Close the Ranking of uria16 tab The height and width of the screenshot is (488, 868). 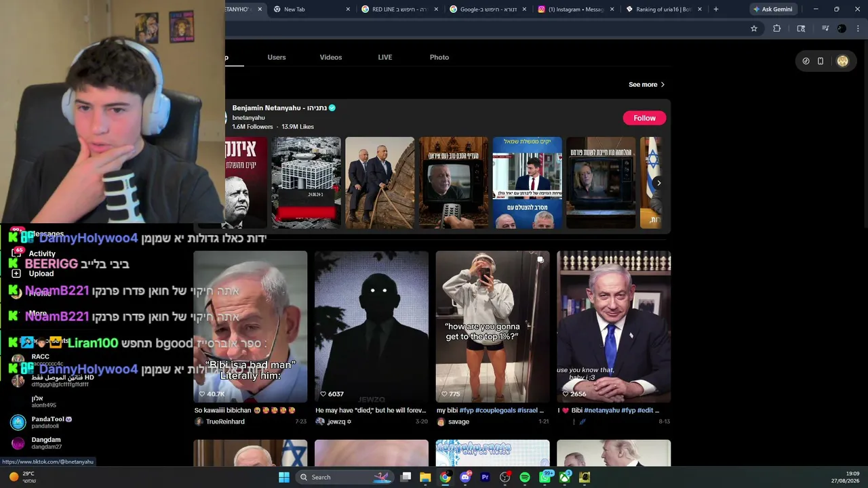pyautogui.click(x=700, y=9)
